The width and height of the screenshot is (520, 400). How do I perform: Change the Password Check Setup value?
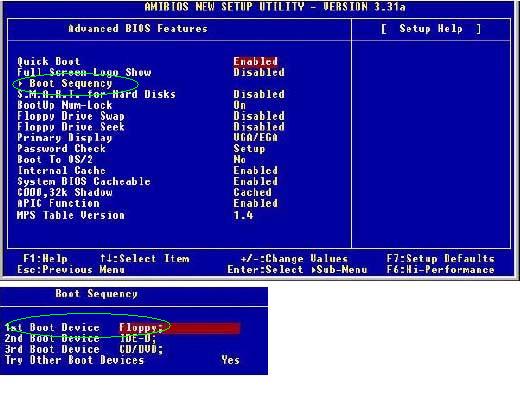coord(249,148)
